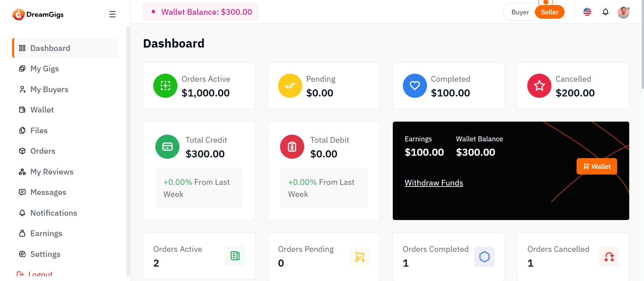Click the blue Completed heart icon
644x281 pixels.
point(415,86)
